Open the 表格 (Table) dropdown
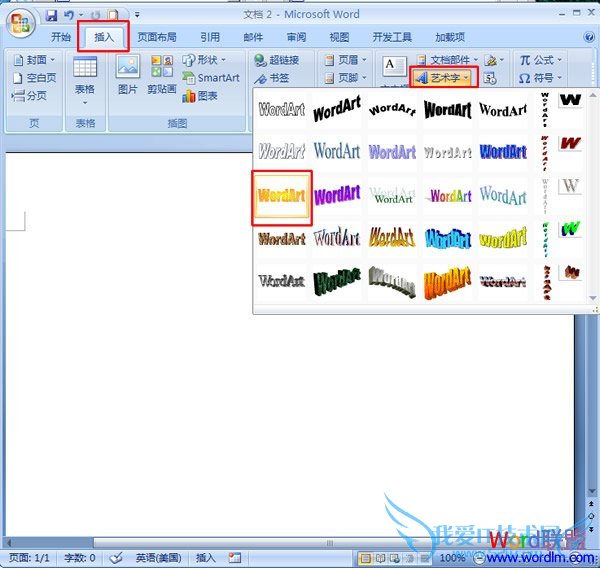This screenshot has height=568, width=600. pyautogui.click(x=85, y=80)
